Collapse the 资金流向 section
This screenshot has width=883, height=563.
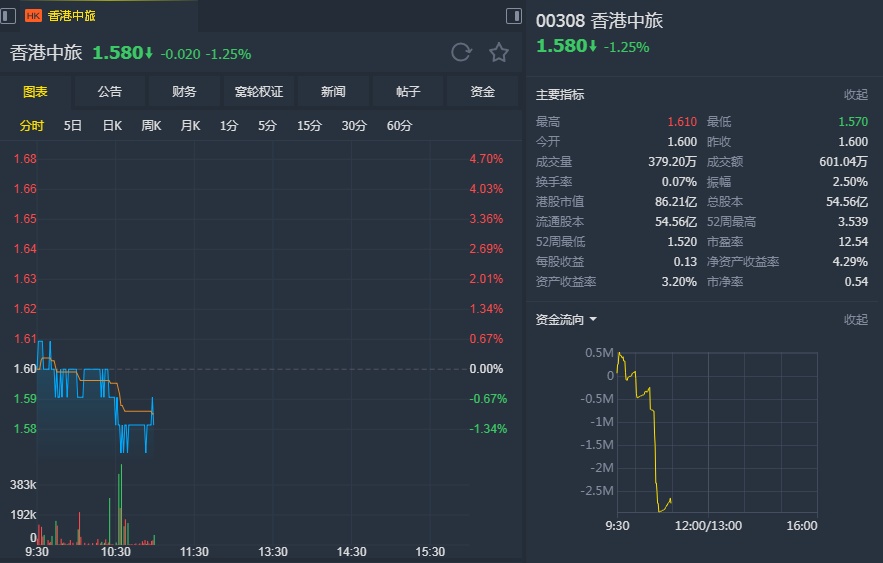pyautogui.click(x=856, y=320)
